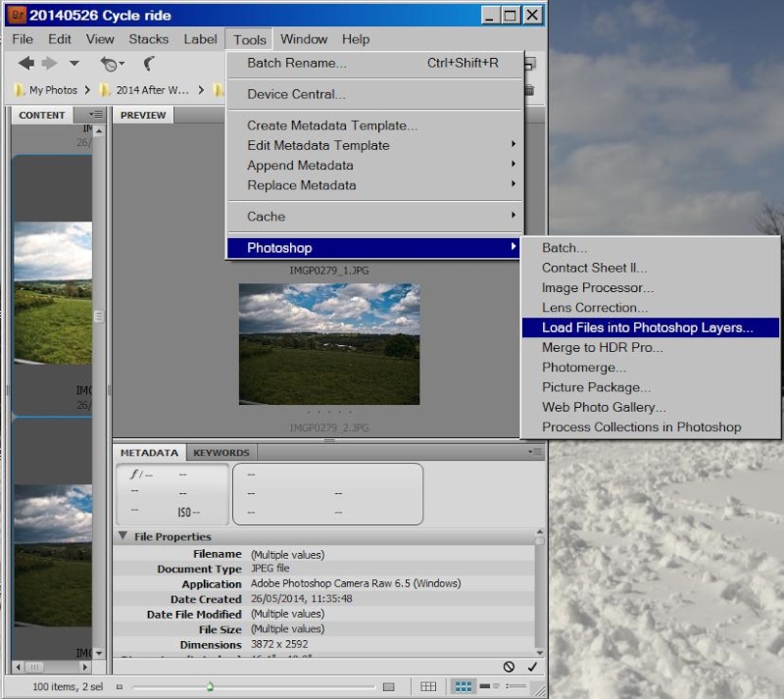This screenshot has width=784, height=699.
Task: Click the metadata list scroll down arrow
Action: 540,653
